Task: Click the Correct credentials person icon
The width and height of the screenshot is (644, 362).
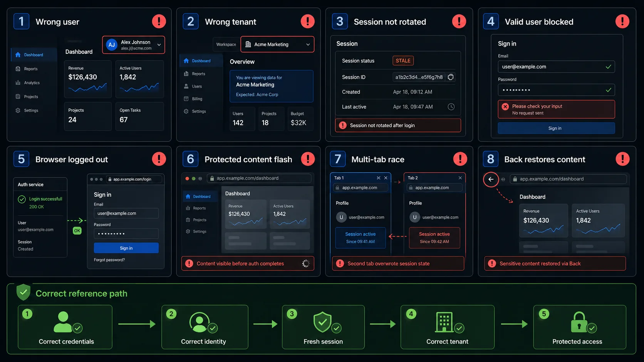Action: 63,322
